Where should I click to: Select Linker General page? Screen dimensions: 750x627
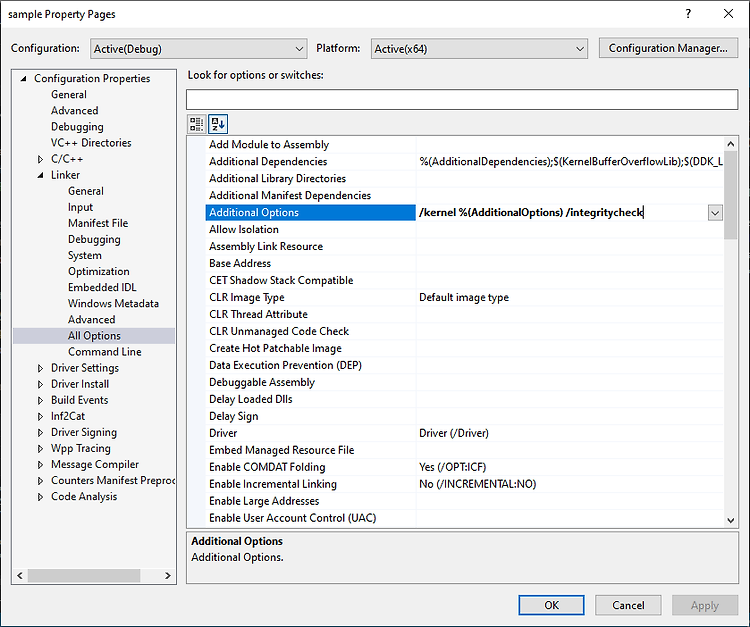click(x=86, y=191)
